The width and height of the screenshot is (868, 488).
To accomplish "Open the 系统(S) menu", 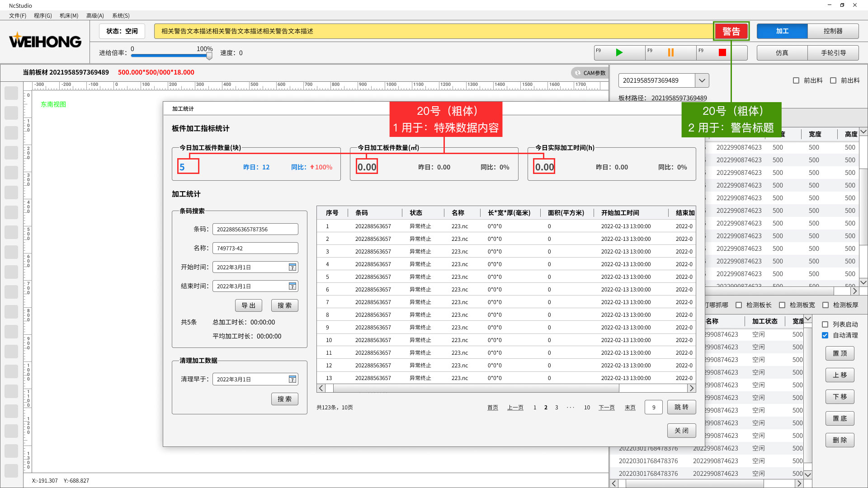I will [121, 15].
